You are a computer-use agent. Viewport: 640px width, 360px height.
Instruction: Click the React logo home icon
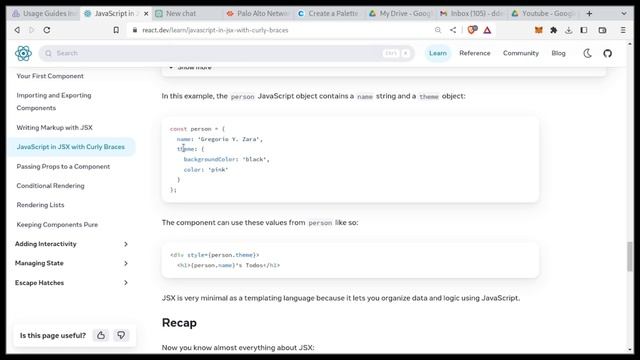coord(23,53)
